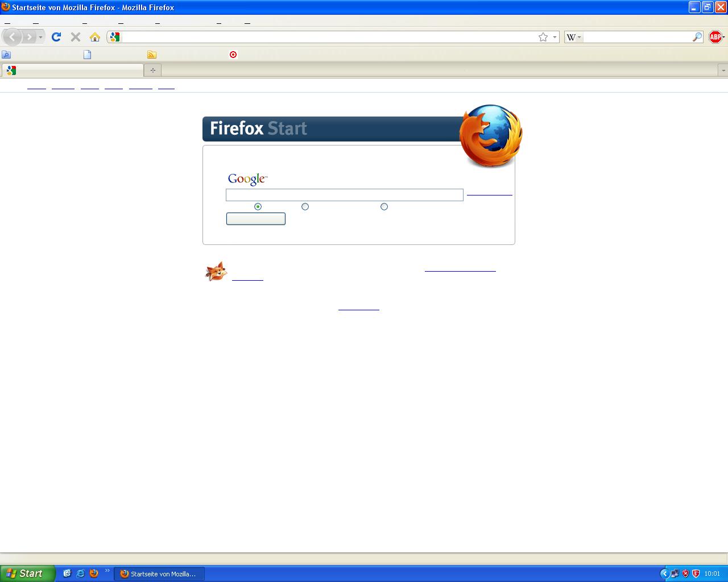The height and width of the screenshot is (582, 728).
Task: Open a new tab with plus button
Action: 152,70
